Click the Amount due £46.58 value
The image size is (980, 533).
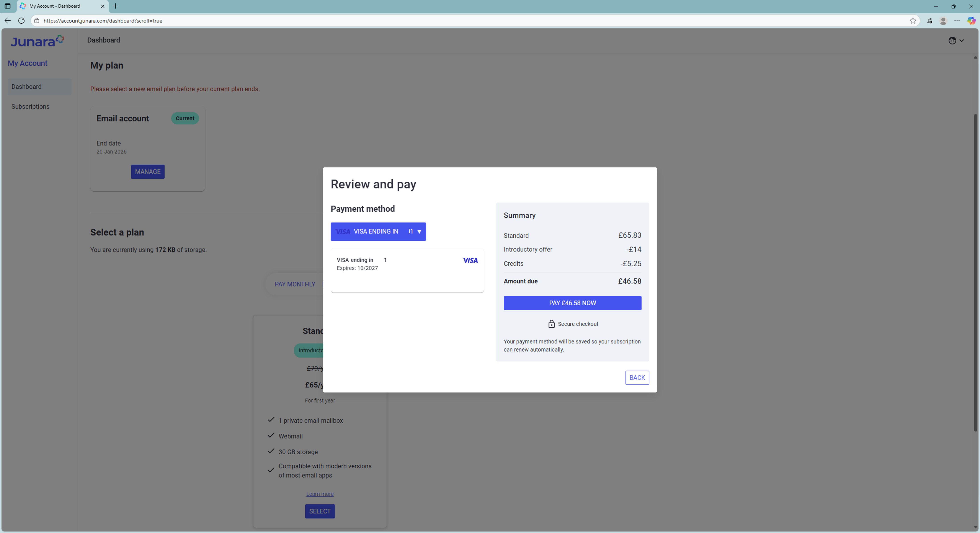point(630,281)
